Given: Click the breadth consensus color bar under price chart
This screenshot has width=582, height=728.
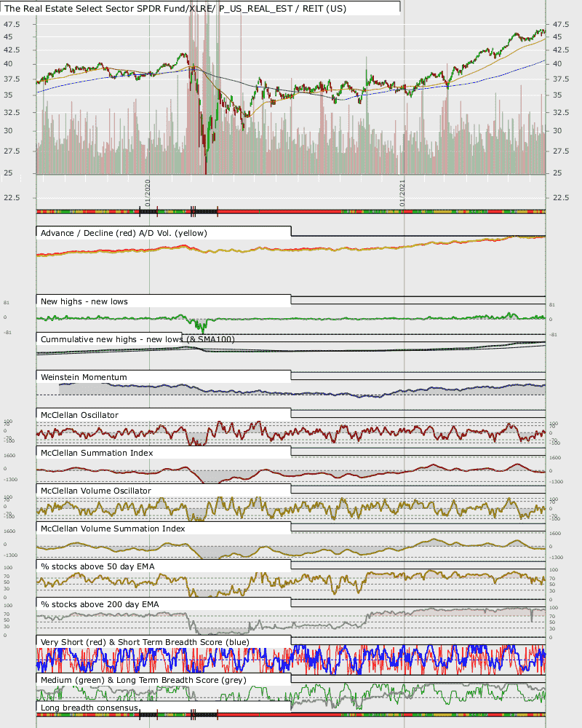Looking at the screenshot, I should 291,212.
